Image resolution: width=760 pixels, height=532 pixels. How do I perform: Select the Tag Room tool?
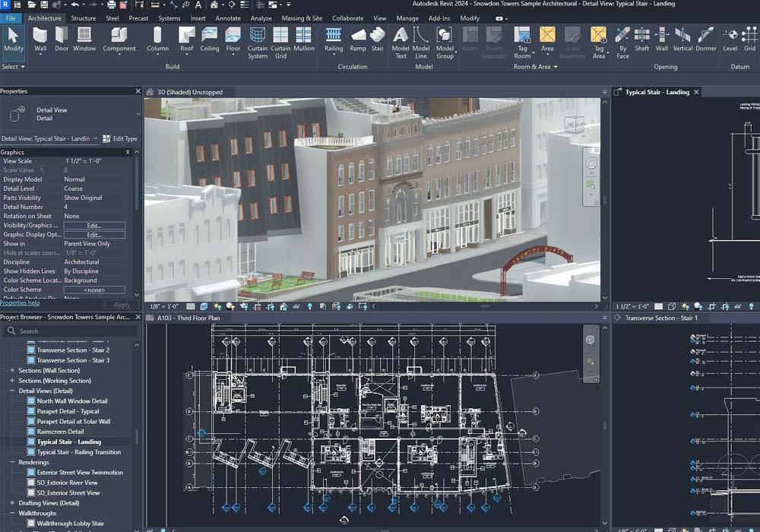click(522, 43)
